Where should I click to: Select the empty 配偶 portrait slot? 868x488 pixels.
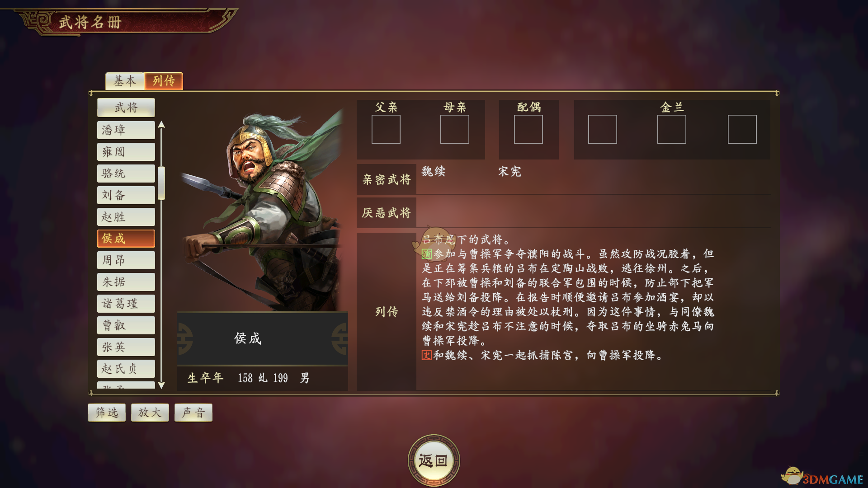528,129
